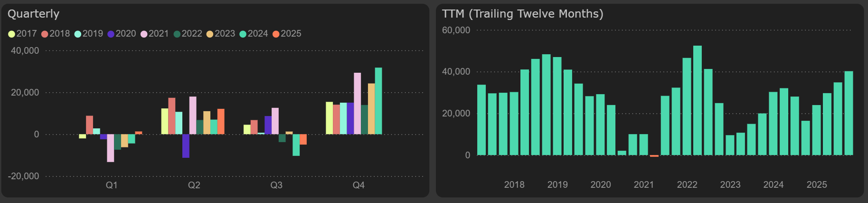Select the tallest bar in TTM chart
The height and width of the screenshot is (203, 868).
tap(698, 100)
